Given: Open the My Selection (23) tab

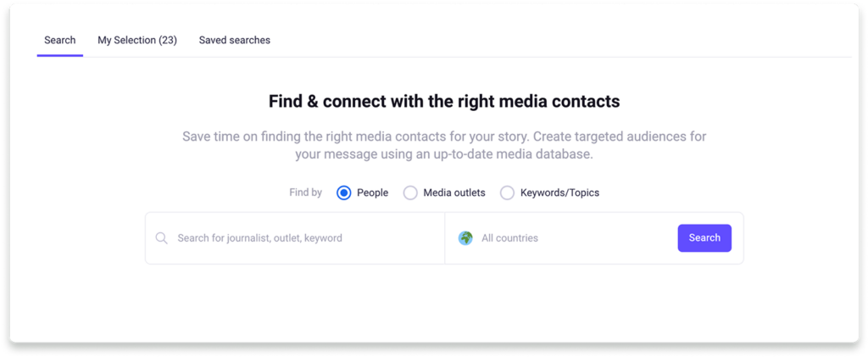Looking at the screenshot, I should (x=137, y=40).
